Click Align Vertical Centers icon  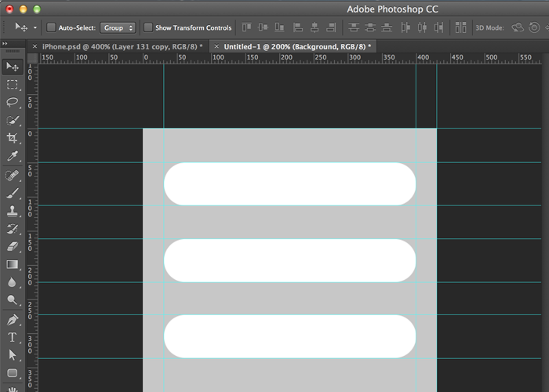pos(263,27)
